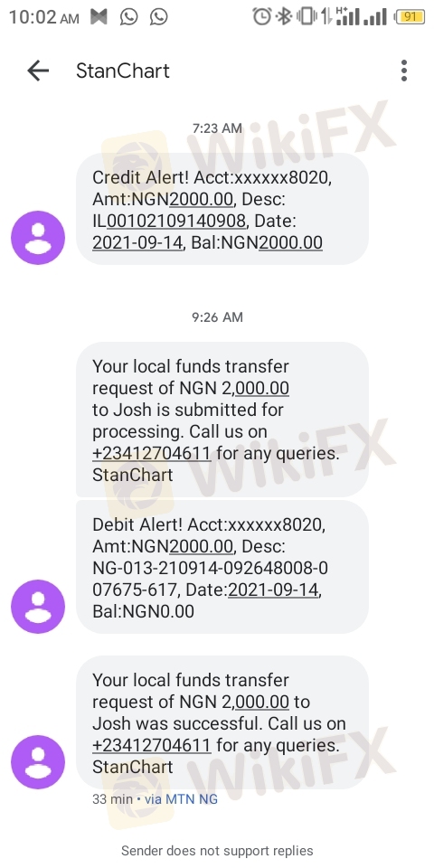Tap the Bluetooth icon in status bar
Screen dimensions: 434x868
point(284,16)
